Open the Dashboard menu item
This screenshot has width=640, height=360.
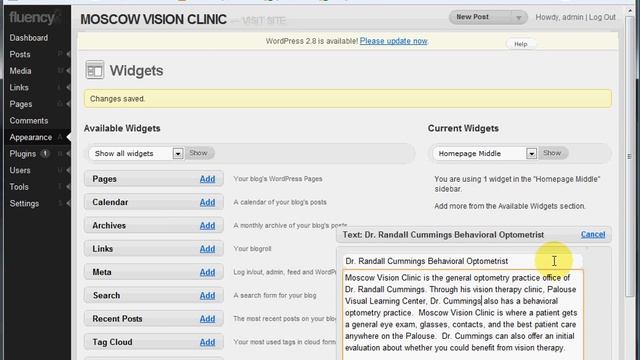[x=29, y=38]
